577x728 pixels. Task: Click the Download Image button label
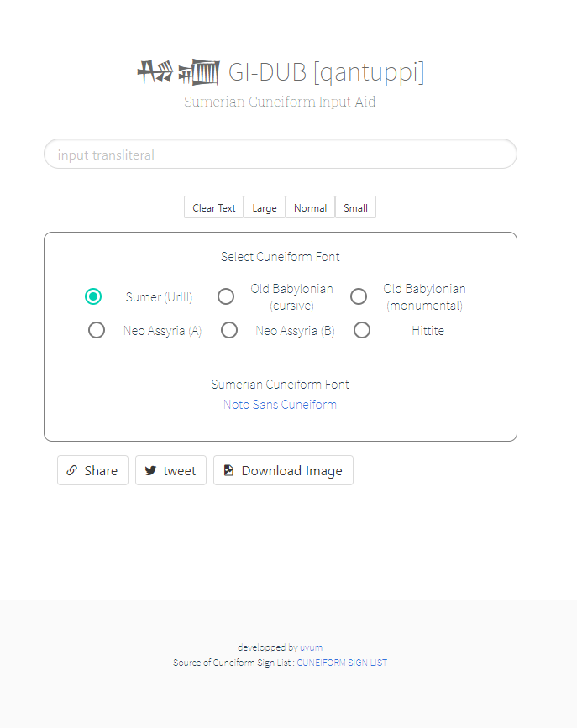click(x=291, y=471)
